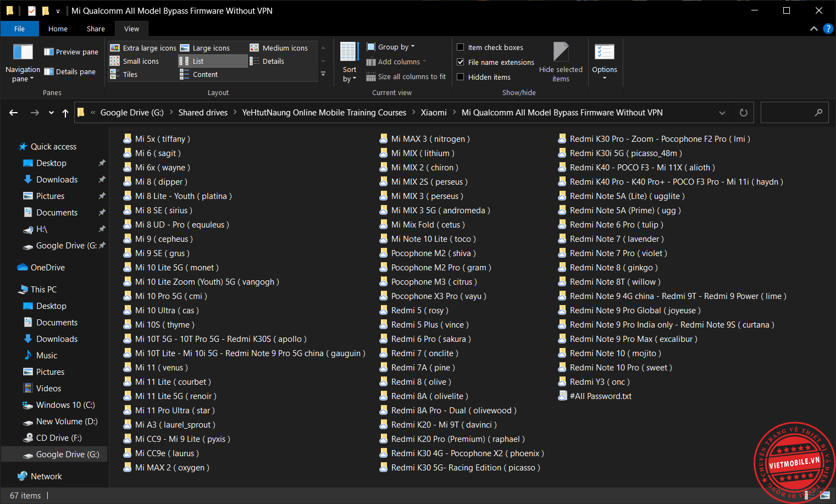Screen dimensions: 836x504
Task: Go to YeHtutNaung Online Mobile Training Courses
Action: (x=324, y=112)
